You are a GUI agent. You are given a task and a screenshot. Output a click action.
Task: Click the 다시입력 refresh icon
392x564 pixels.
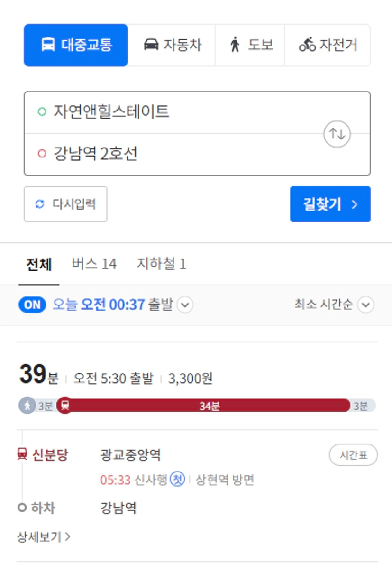coord(39,204)
